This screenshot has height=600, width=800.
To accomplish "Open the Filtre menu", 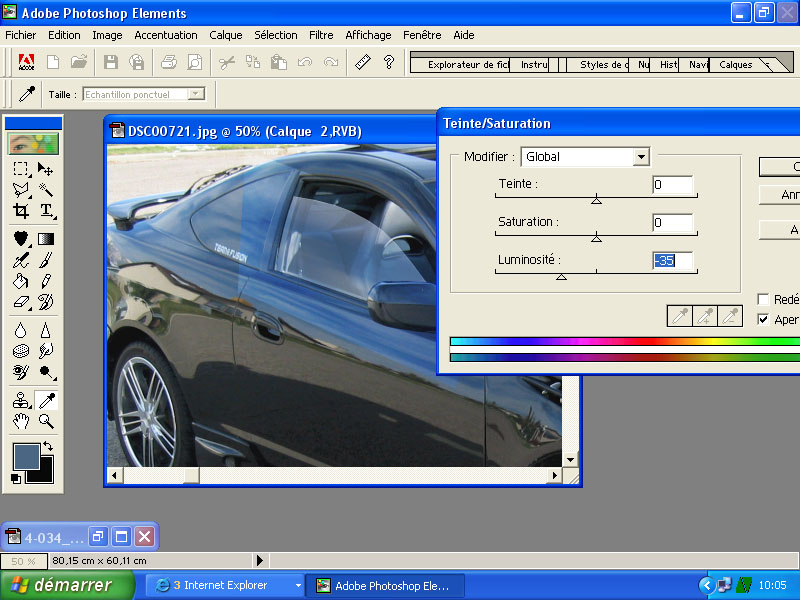I will pyautogui.click(x=321, y=35).
